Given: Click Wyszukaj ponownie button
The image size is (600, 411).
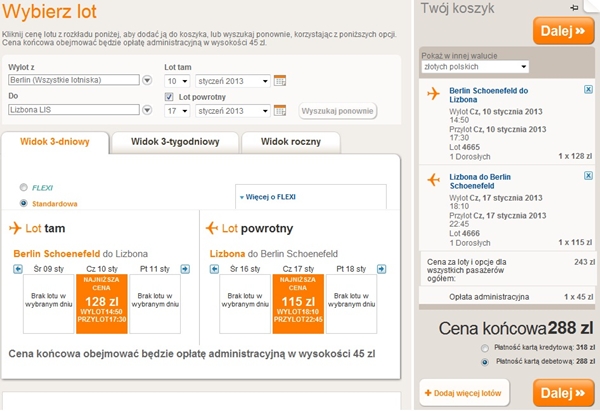Looking at the screenshot, I should (x=338, y=111).
